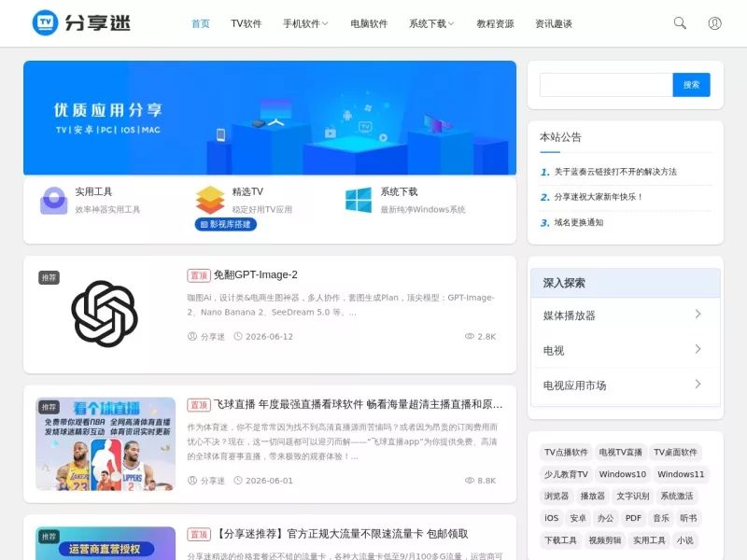Image resolution: width=747 pixels, height=560 pixels.
Task: Expand the 系统下载 dropdown in navigation
Action: (431, 23)
